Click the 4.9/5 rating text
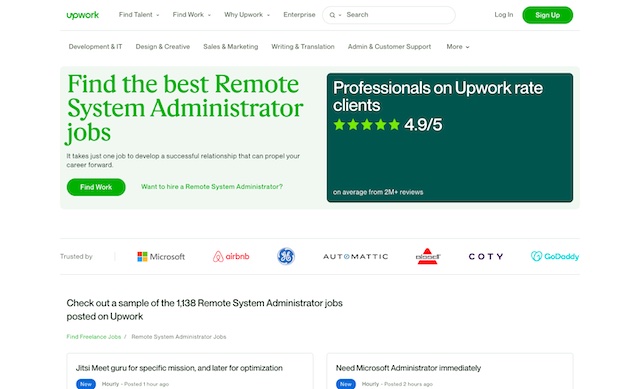640x389 pixels. click(423, 125)
